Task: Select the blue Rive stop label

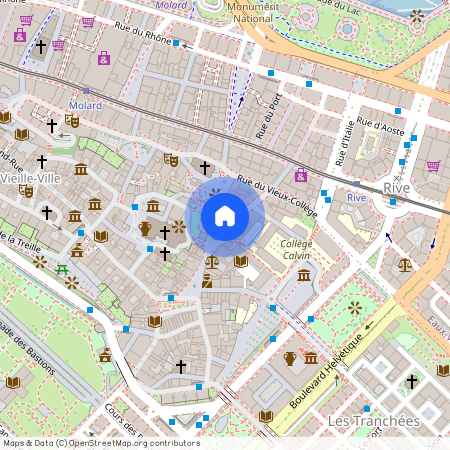Action: pyautogui.click(x=357, y=198)
